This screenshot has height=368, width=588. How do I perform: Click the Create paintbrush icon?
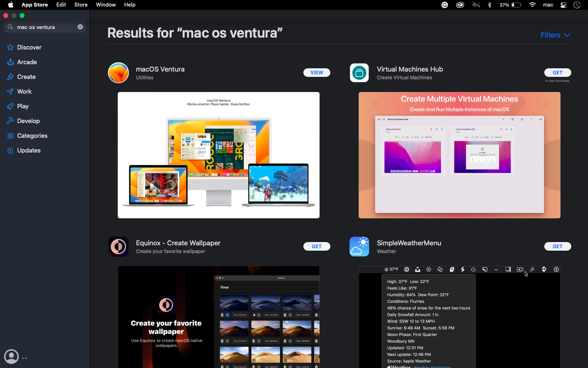(10, 77)
